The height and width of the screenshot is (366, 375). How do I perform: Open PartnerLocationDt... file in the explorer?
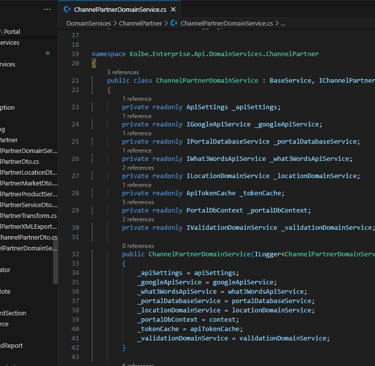click(28, 172)
